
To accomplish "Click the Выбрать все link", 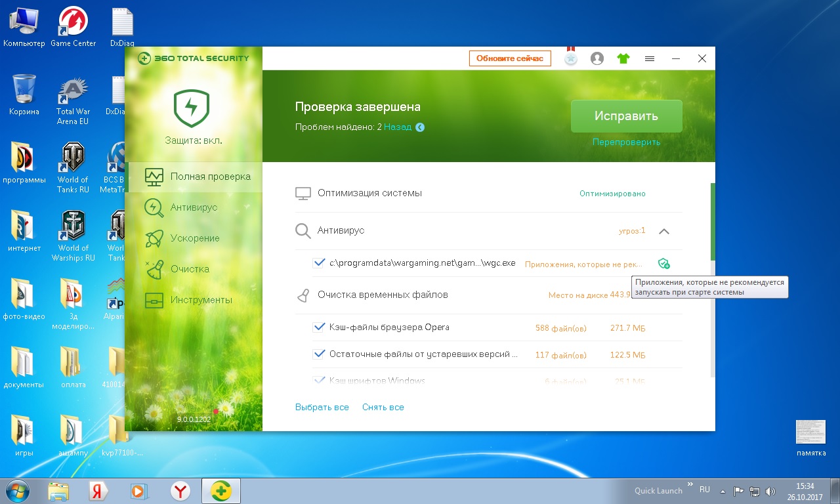I will [x=322, y=408].
